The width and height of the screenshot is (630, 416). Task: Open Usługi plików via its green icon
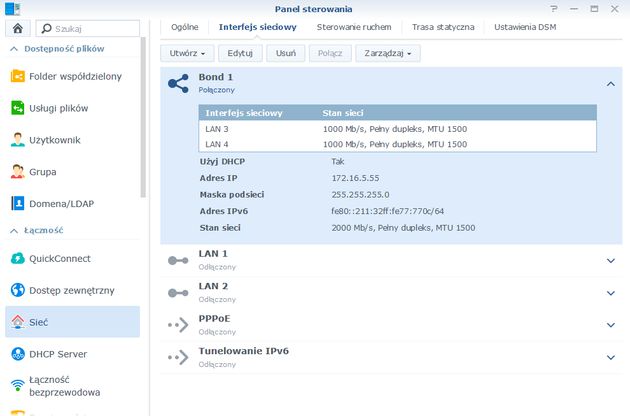click(x=18, y=108)
